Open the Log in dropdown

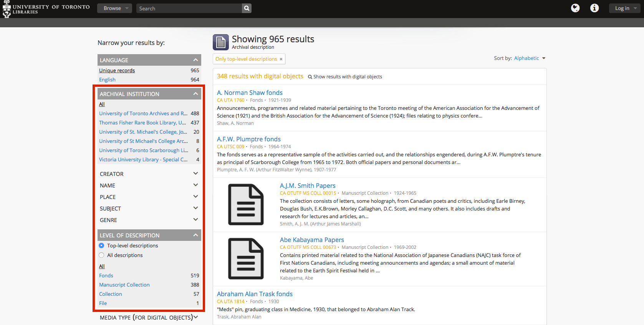624,8
